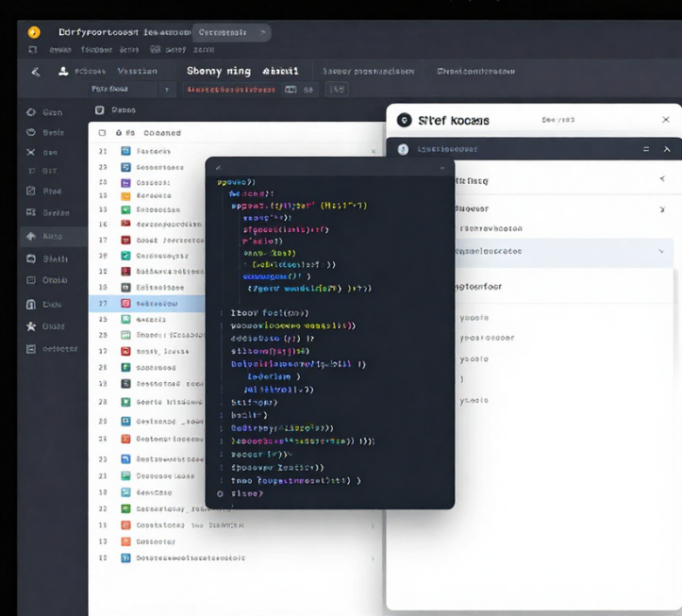This screenshot has height=616, width=682.
Task: Click the star icon in the left sidebar
Action: (31, 326)
